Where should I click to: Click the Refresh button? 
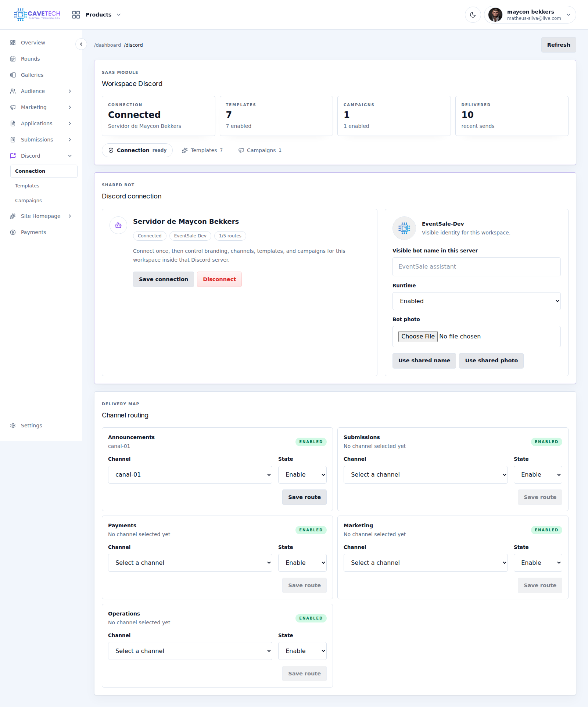(559, 45)
